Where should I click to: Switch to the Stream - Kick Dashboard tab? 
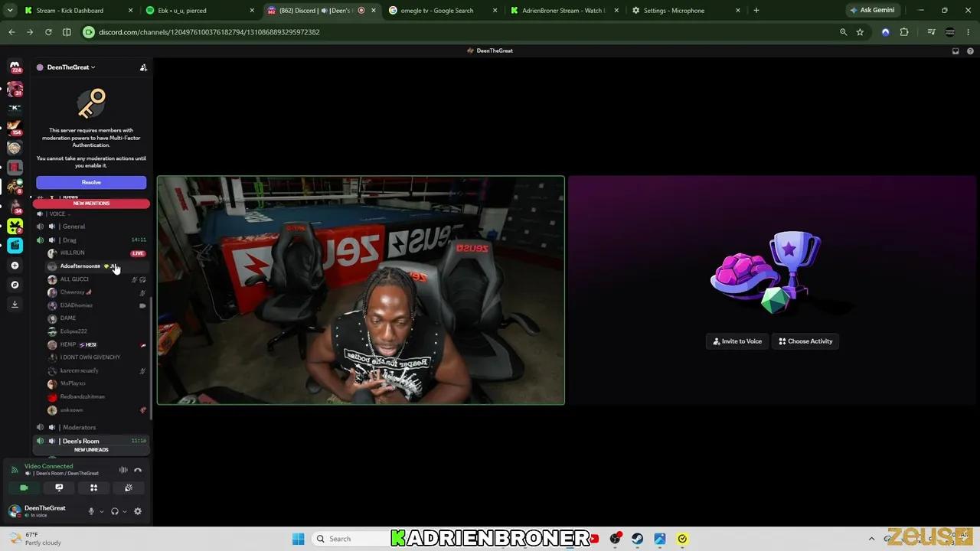click(79, 11)
